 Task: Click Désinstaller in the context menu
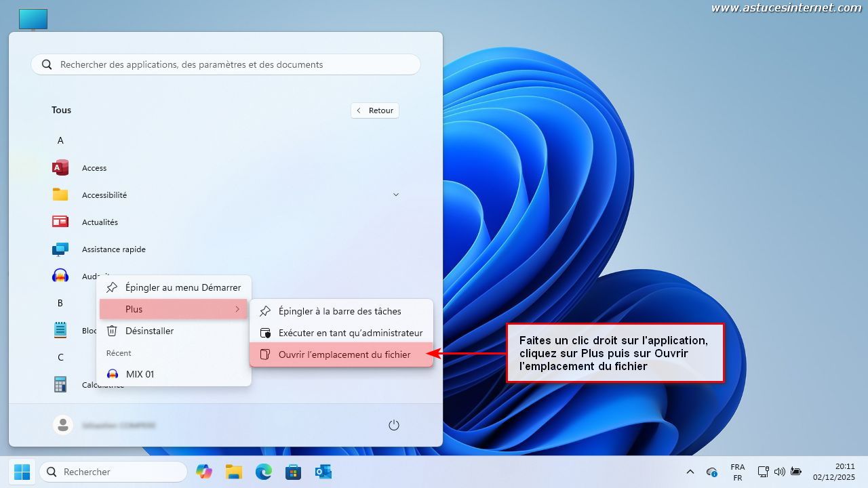point(149,331)
